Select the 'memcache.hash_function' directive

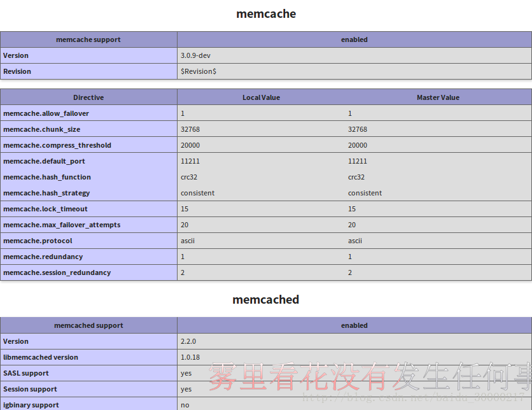coord(47,177)
